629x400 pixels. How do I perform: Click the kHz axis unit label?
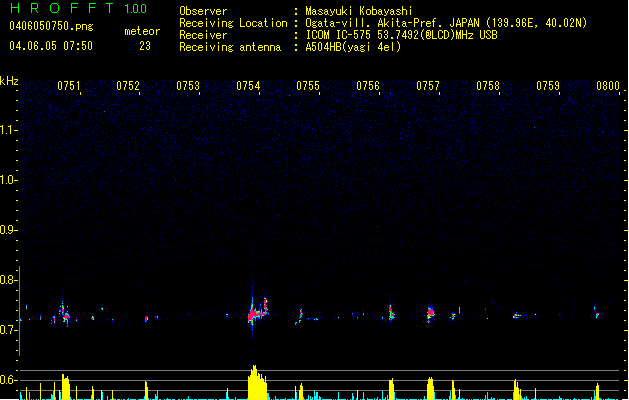[x=9, y=81]
